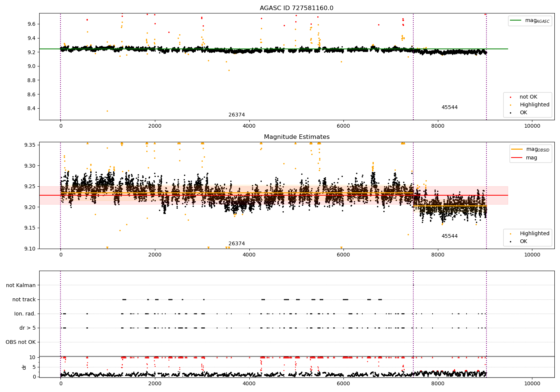
Task: Click the 10000 x-tick under the dr plot
Action: click(x=532, y=383)
